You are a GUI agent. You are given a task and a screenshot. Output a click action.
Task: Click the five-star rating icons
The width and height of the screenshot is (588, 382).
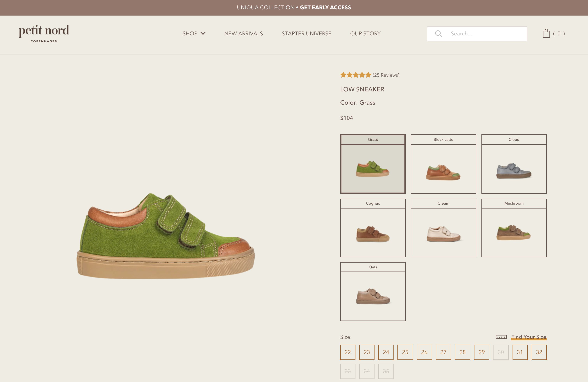356,75
